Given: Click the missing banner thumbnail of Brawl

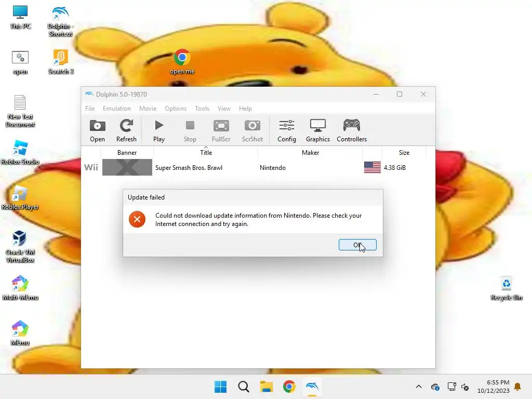Looking at the screenshot, I should [127, 167].
